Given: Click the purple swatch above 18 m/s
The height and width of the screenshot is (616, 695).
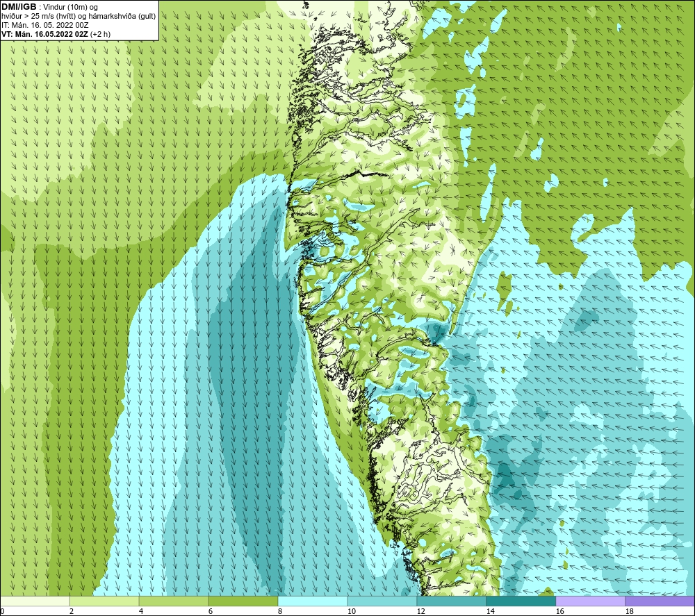Looking at the screenshot, I should (x=660, y=601).
